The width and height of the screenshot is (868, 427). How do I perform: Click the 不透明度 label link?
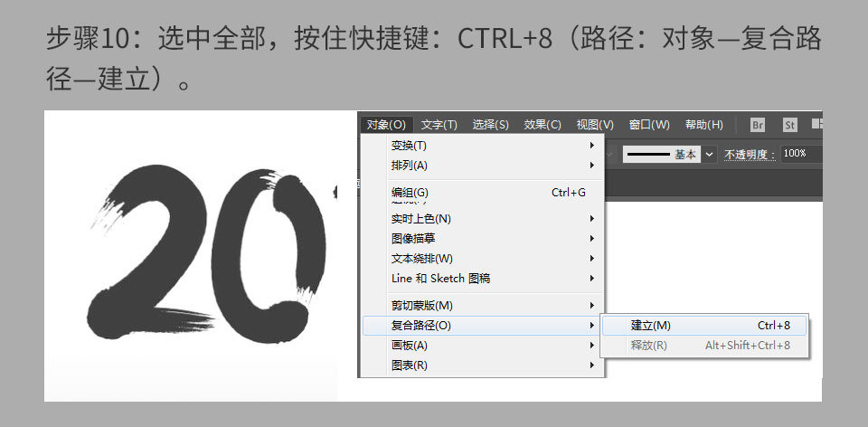click(x=750, y=155)
